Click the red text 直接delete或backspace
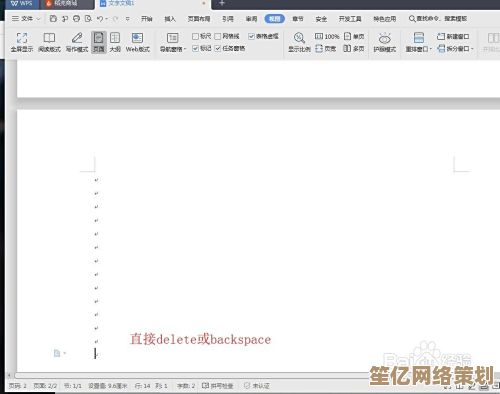This screenshot has height=394, width=500. (200, 339)
